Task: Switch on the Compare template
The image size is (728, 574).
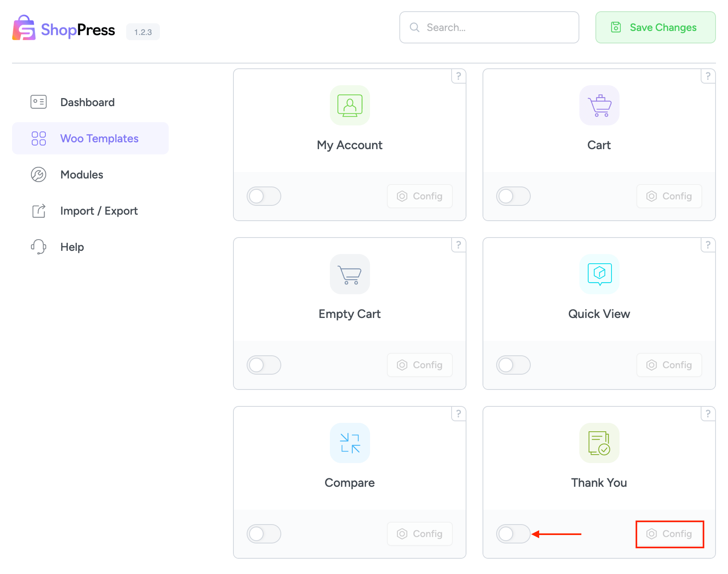Action: coord(264,534)
